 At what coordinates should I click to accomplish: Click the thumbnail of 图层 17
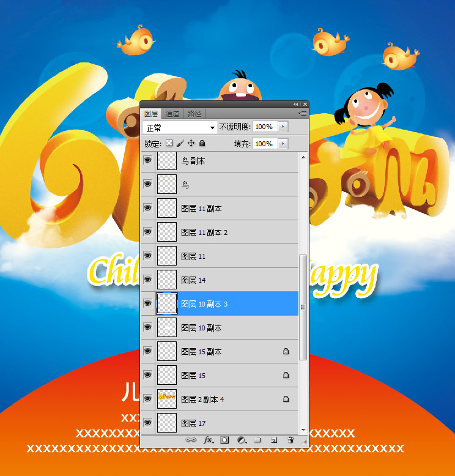[x=166, y=423]
